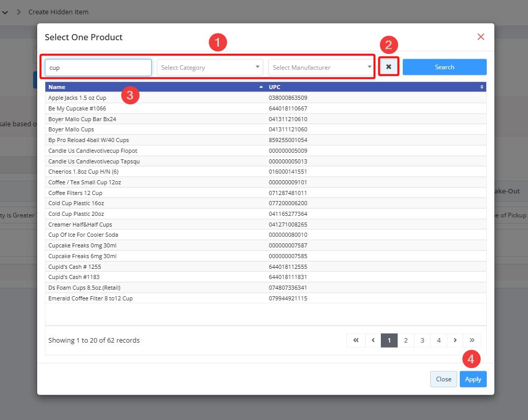Open the Select Manufacturer dropdown
Image resolution: width=528 pixels, height=420 pixels.
click(x=321, y=67)
